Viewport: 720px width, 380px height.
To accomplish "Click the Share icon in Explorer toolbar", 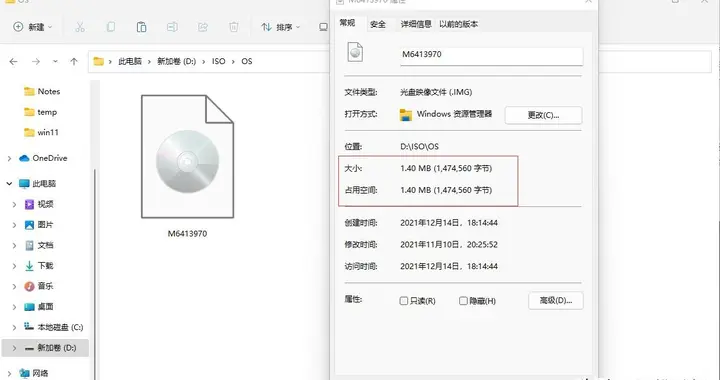I will tap(203, 27).
